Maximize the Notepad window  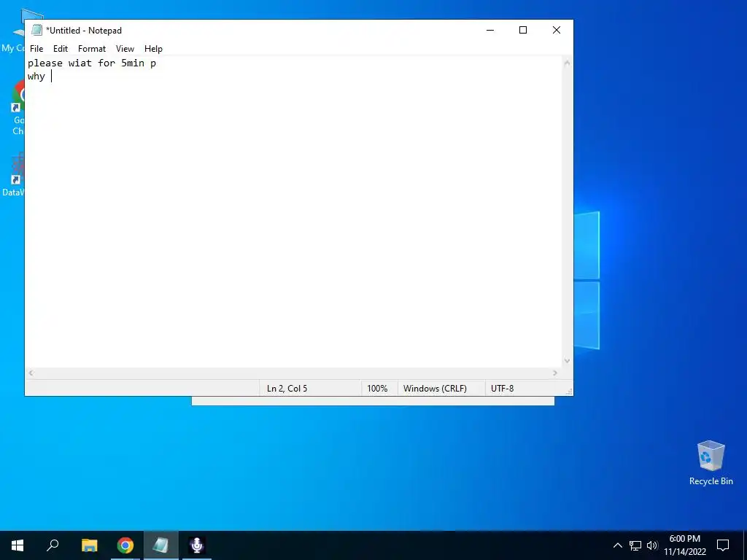tap(522, 30)
